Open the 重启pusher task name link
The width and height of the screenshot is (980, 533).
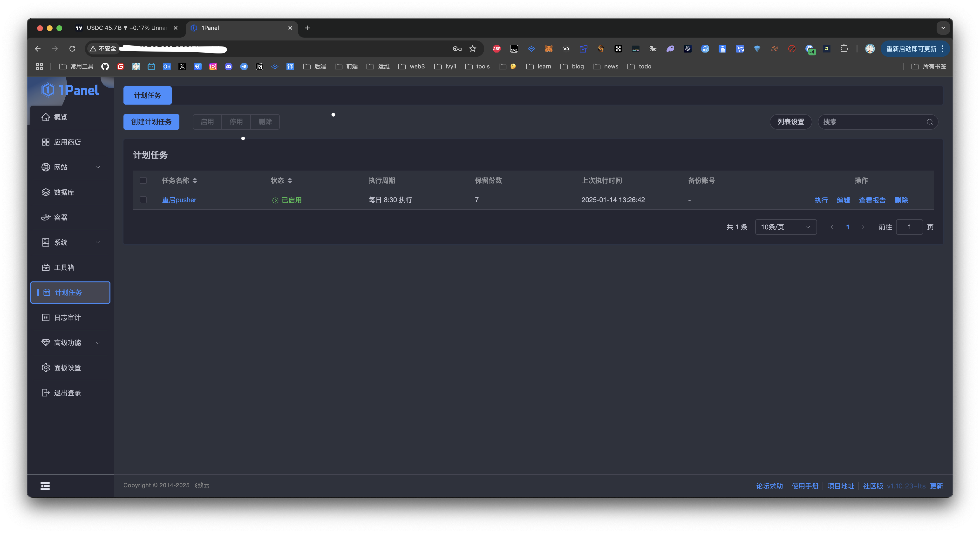tap(179, 200)
